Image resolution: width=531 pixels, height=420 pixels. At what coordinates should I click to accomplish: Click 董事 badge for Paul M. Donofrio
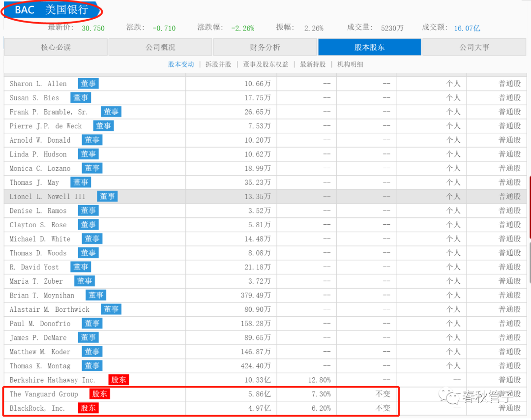92,324
